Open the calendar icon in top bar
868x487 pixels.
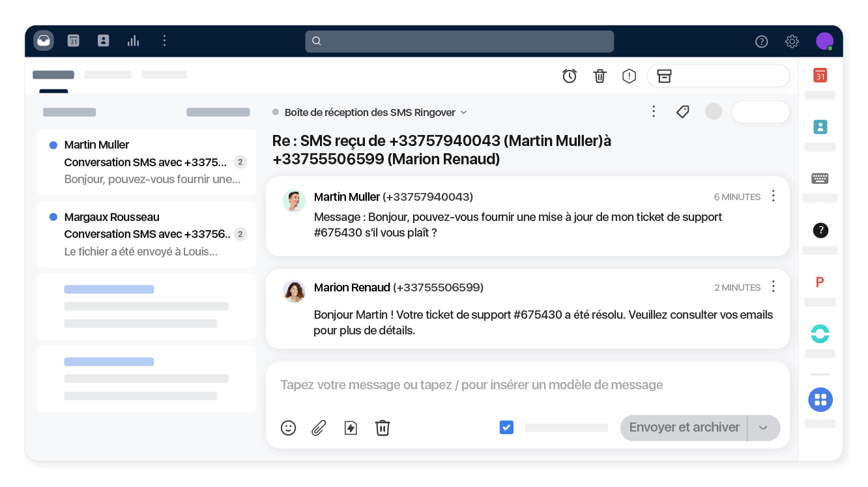73,40
